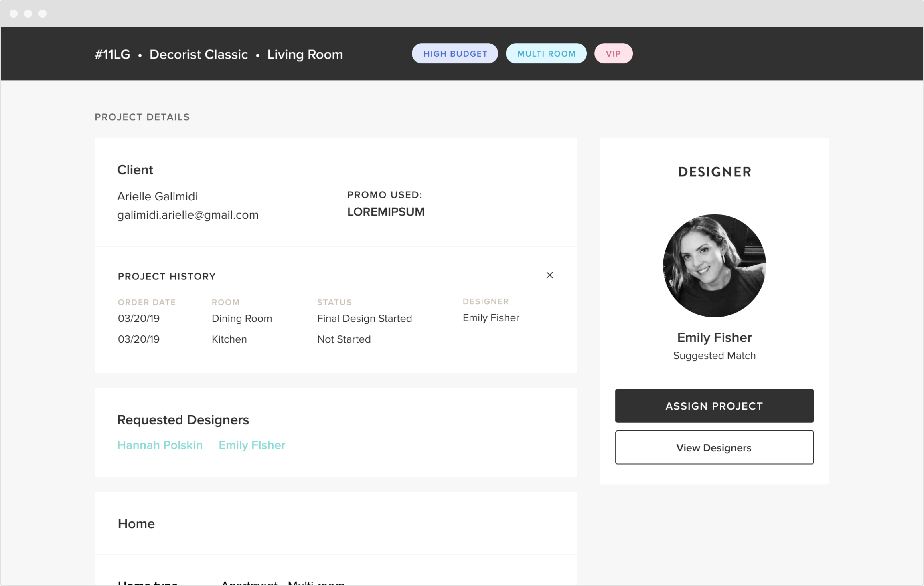Click the VIP tag
Image resolution: width=924 pixels, height=586 pixels.
tap(613, 54)
